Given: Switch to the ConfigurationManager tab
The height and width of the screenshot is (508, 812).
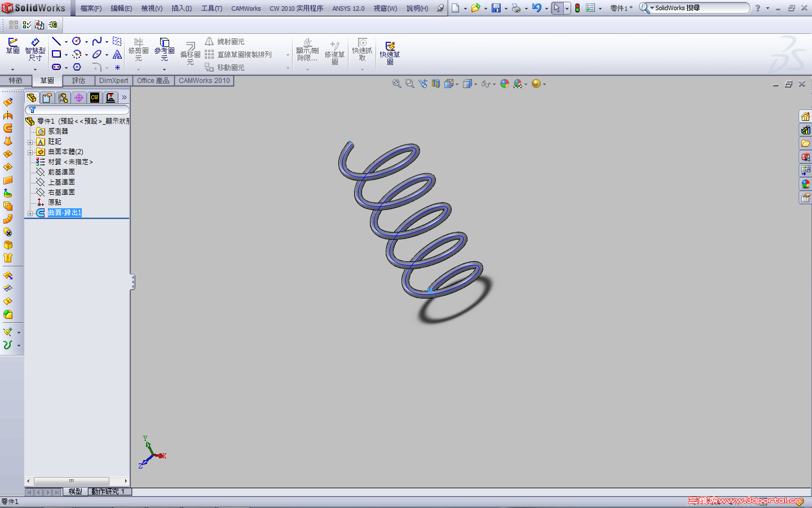Looking at the screenshot, I should [63, 98].
